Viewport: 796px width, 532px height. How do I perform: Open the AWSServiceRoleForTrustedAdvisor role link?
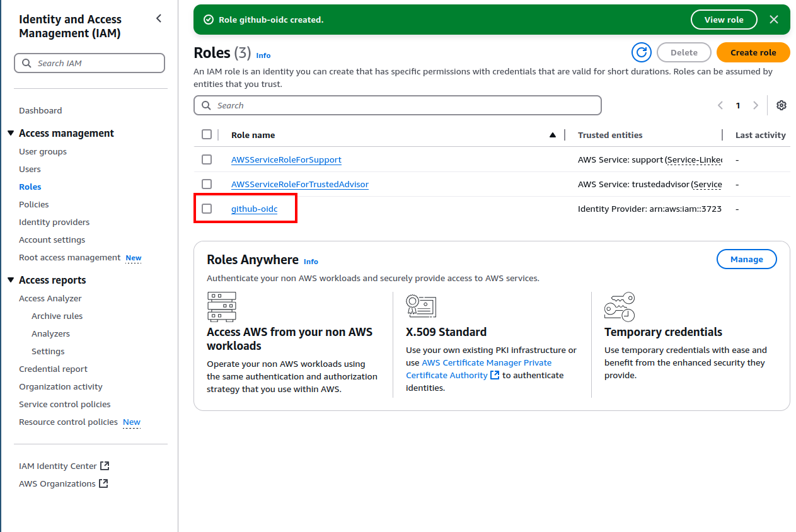click(x=300, y=184)
